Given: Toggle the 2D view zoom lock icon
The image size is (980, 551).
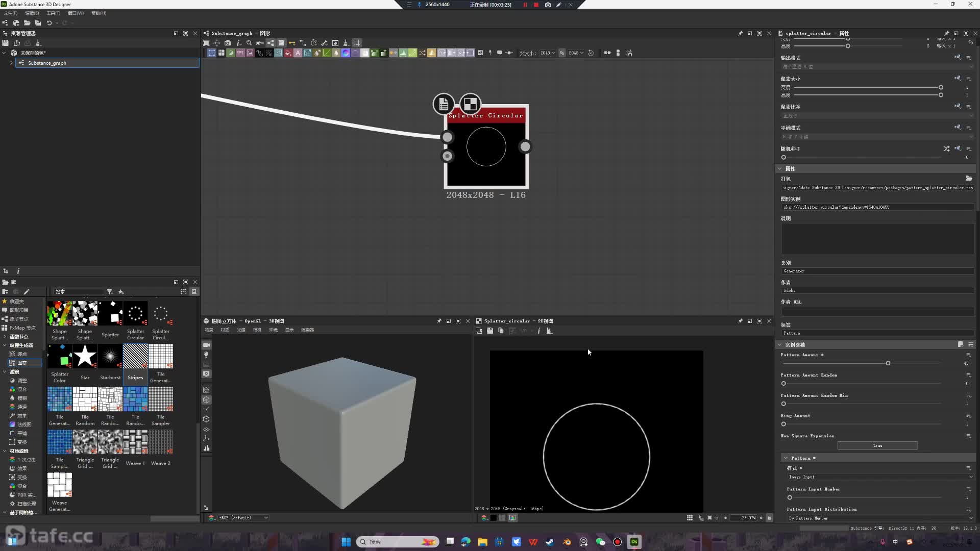Looking at the screenshot, I should click(769, 518).
